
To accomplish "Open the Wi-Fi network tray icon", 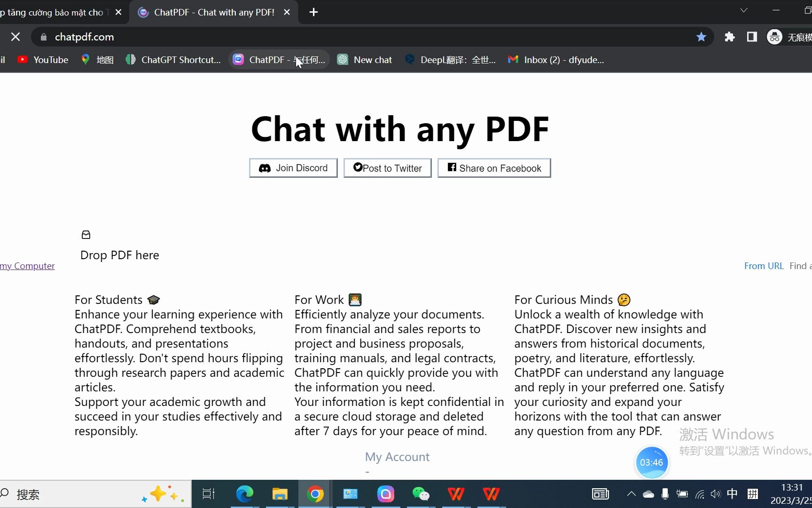I will (700, 494).
